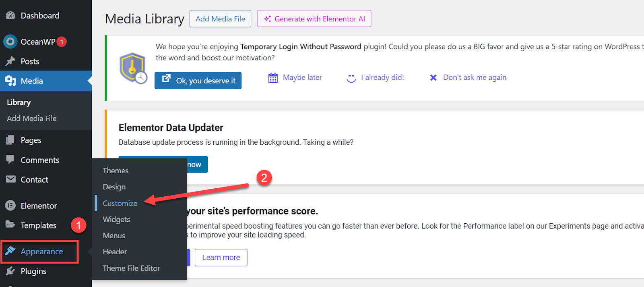
Task: Click the Appearance paintbrush icon
Action: tap(10, 251)
